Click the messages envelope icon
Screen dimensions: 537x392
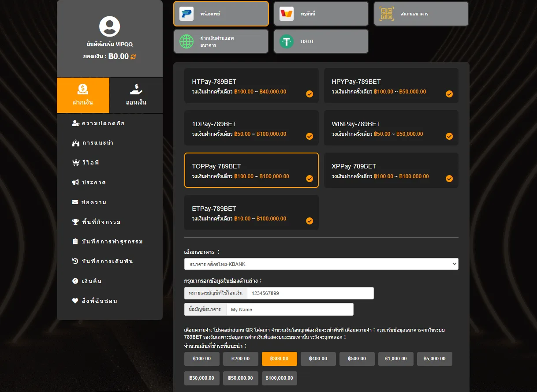coord(75,202)
